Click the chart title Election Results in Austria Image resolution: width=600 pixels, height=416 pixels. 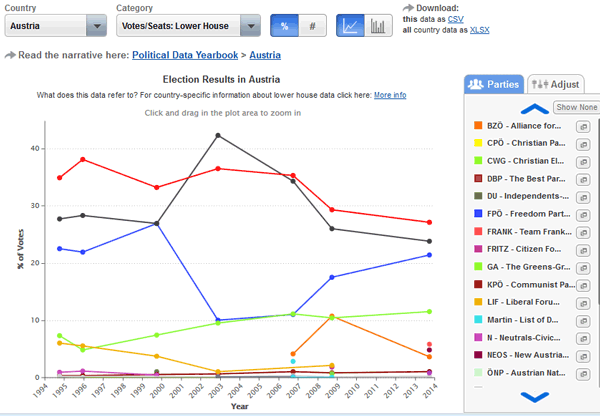(221, 79)
